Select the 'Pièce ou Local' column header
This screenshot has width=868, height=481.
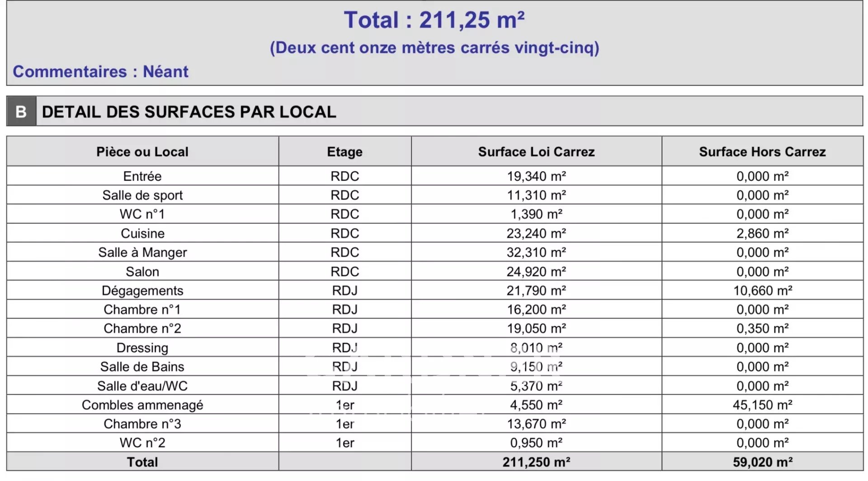point(142,152)
